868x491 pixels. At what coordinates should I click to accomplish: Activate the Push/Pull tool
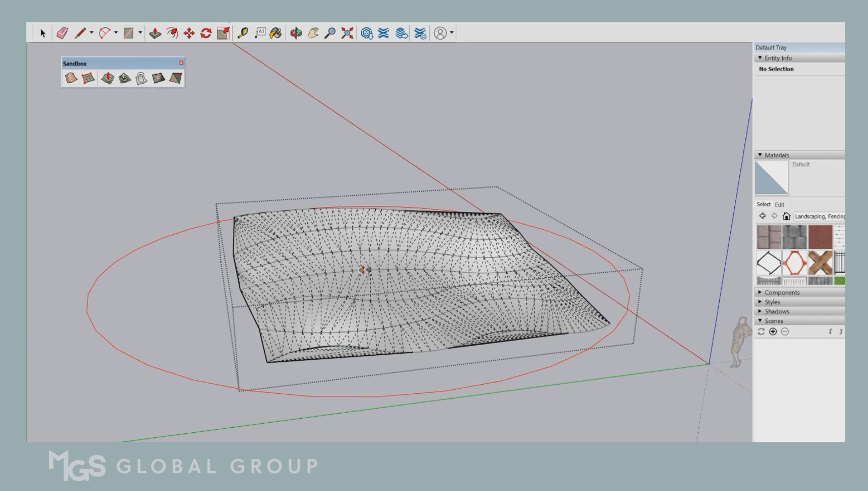154,32
